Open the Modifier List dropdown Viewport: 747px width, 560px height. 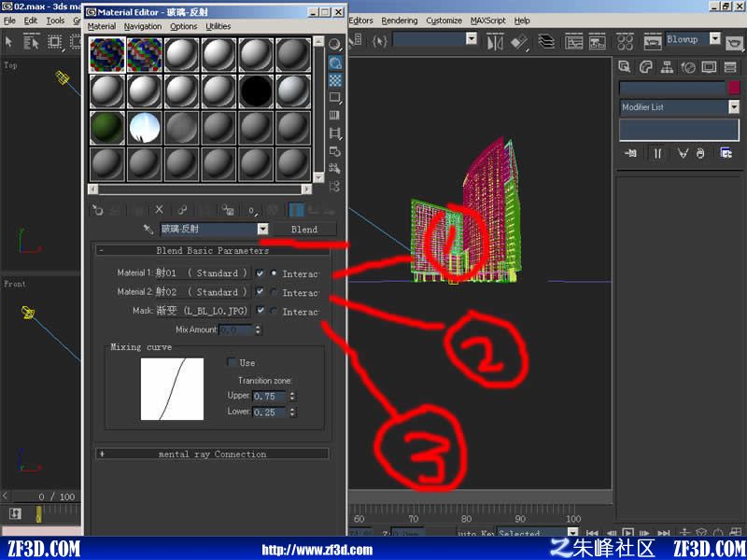(x=734, y=107)
